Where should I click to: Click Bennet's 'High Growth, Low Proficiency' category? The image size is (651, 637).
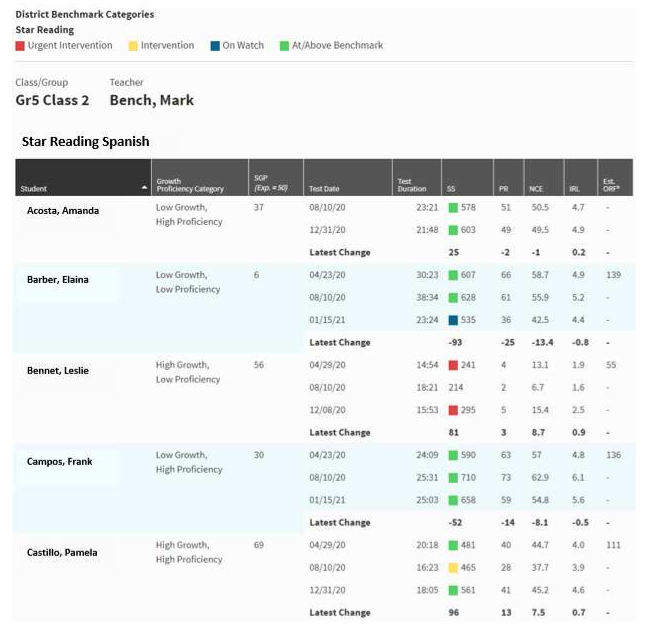[188, 372]
